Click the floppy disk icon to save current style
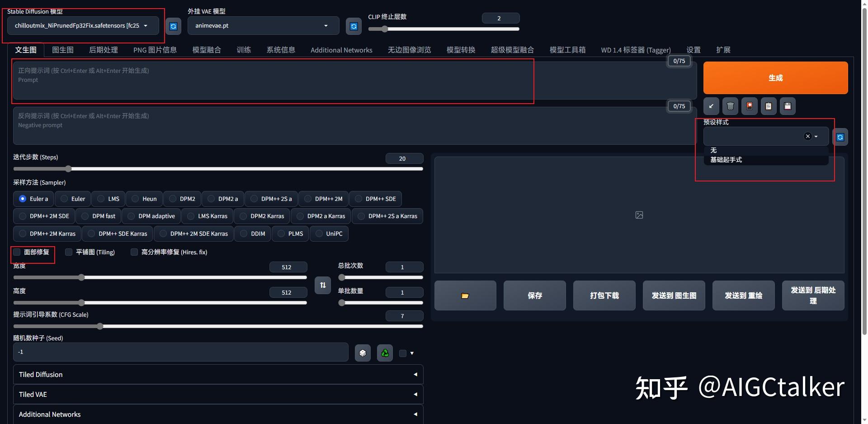 point(787,106)
